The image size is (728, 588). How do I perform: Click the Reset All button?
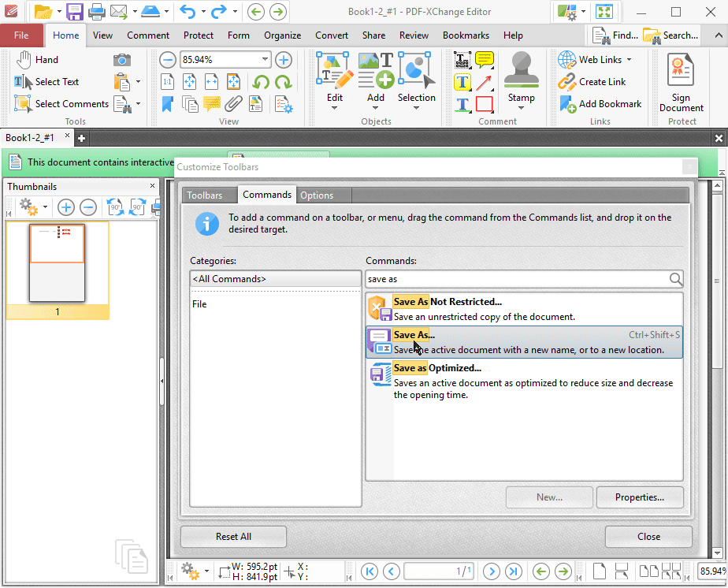click(x=232, y=537)
